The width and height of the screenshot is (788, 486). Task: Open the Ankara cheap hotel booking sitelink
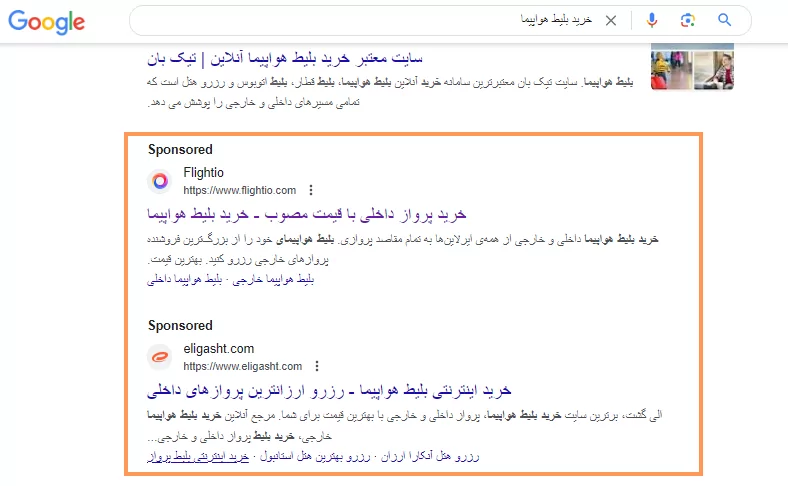pos(430,456)
